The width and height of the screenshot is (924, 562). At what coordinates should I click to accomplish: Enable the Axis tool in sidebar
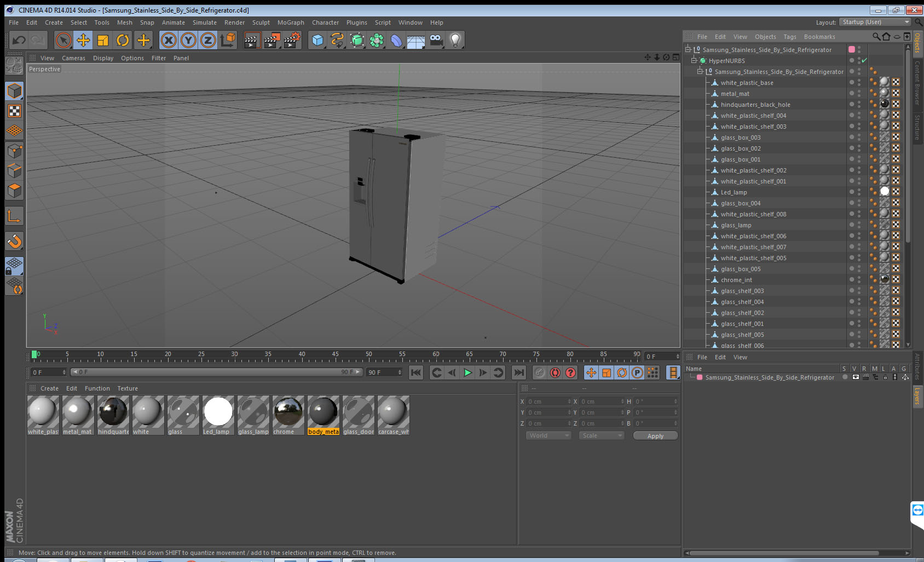(14, 216)
